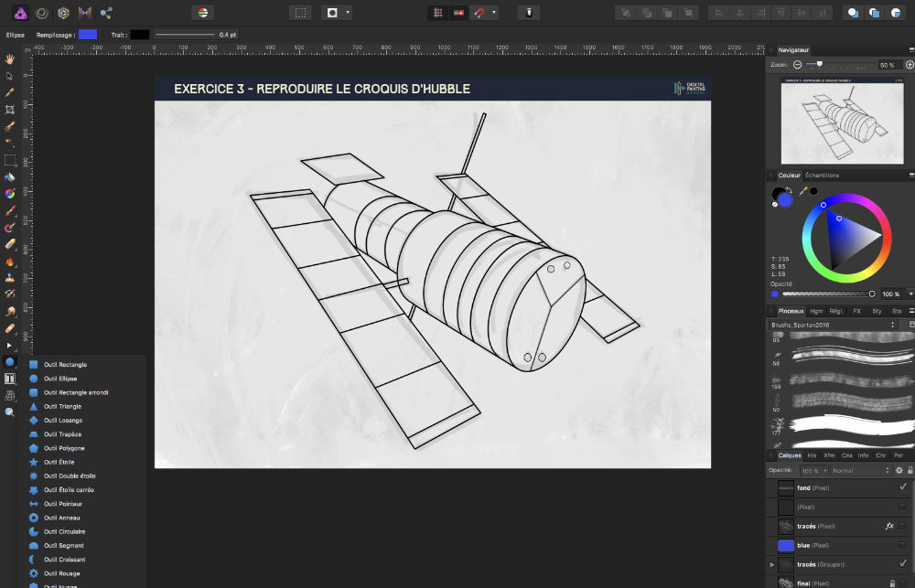The height and width of the screenshot is (588, 915).
Task: Pick Outil Rouage from the shape tools
Action: (x=64, y=573)
